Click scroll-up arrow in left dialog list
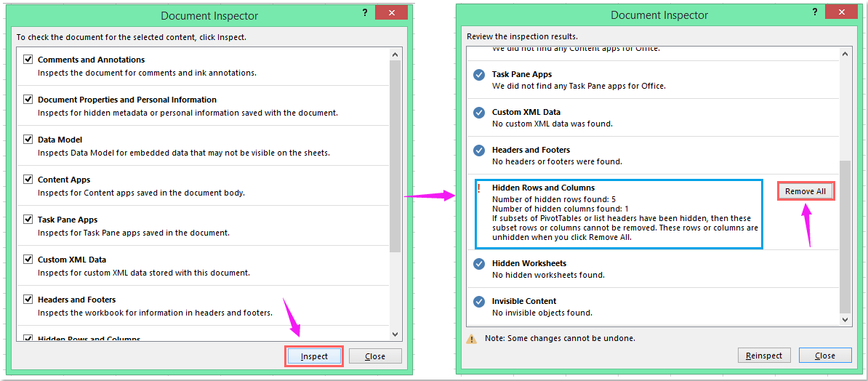This screenshot has width=868, height=381. pos(395,55)
